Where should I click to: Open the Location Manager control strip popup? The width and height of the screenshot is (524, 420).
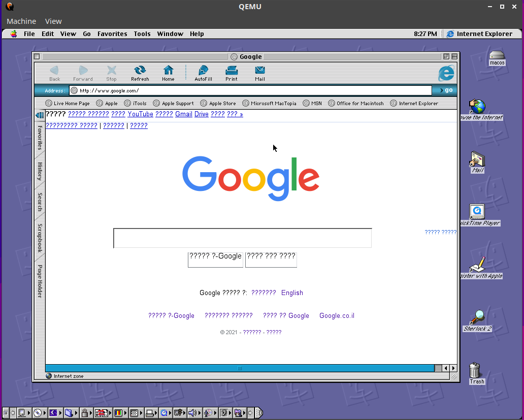tap(103, 413)
